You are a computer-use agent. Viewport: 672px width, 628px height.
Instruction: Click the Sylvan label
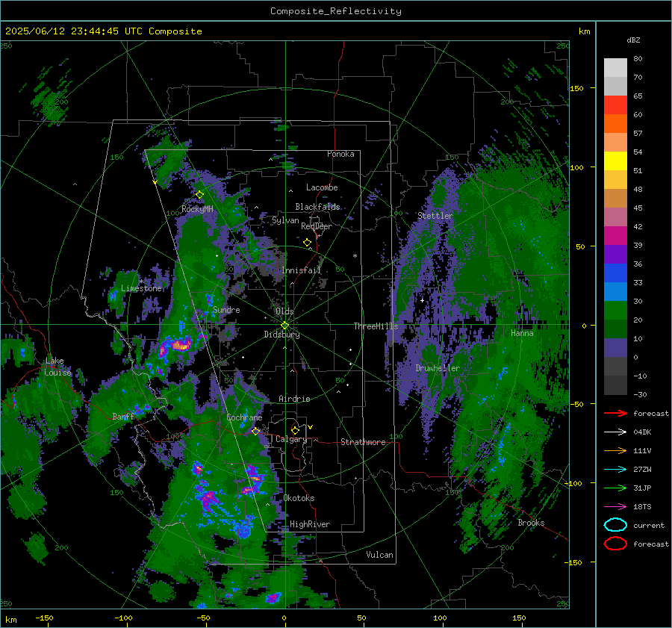pos(285,220)
